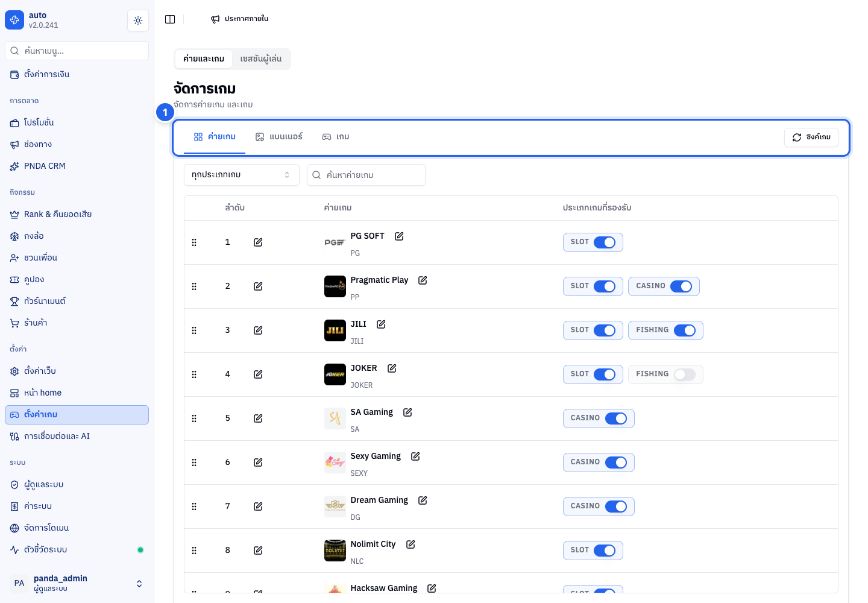The image size is (868, 603).
Task: Toggle the light/dark theme sun icon
Action: [x=138, y=21]
